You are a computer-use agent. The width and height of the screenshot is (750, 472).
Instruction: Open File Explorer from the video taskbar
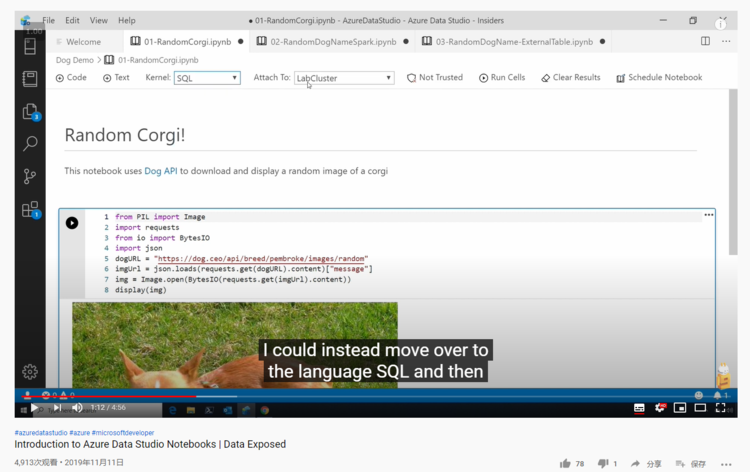[191, 410]
